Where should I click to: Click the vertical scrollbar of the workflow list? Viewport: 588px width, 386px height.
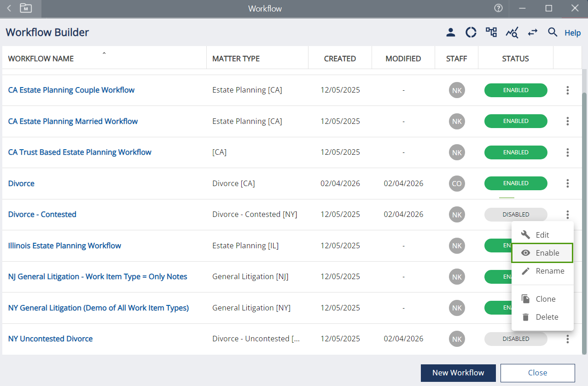(585, 221)
